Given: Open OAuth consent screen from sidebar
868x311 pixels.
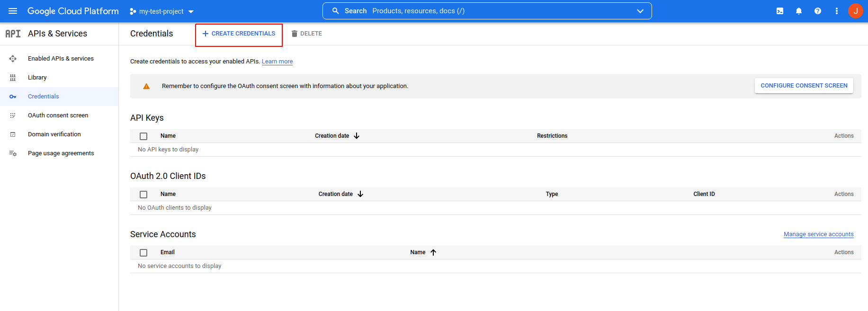Looking at the screenshot, I should (58, 116).
